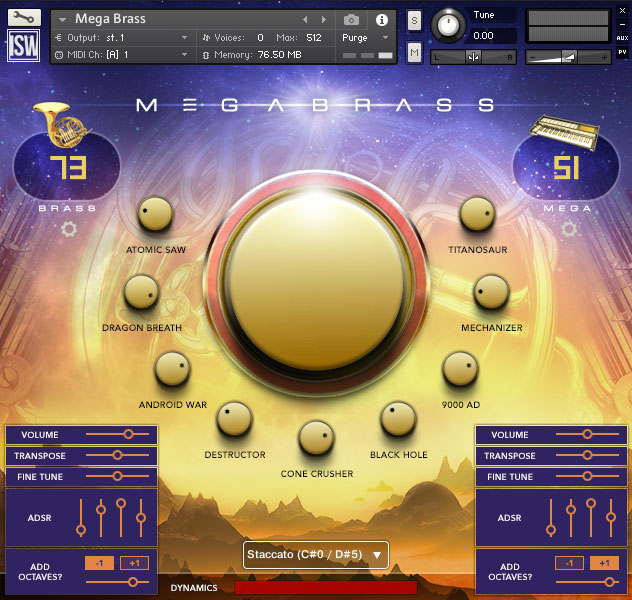Click the Cone Crusher knob
Viewport: 632px width, 600px height.
point(316,438)
